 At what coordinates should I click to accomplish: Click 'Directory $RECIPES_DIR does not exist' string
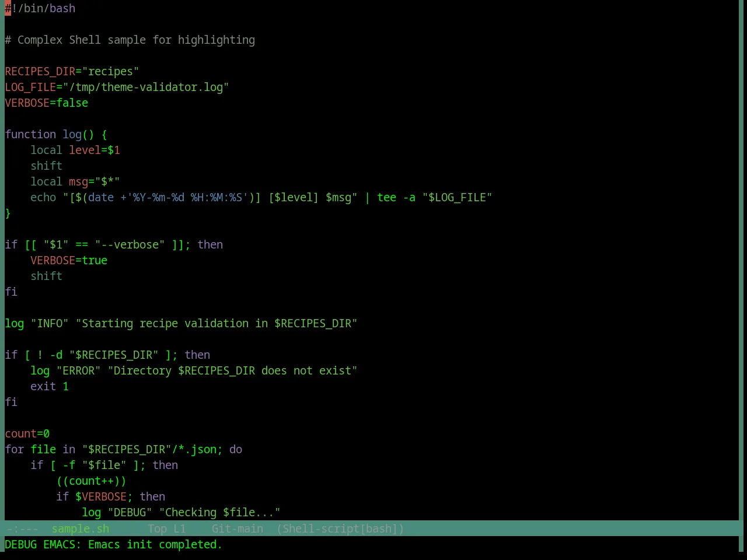point(233,370)
